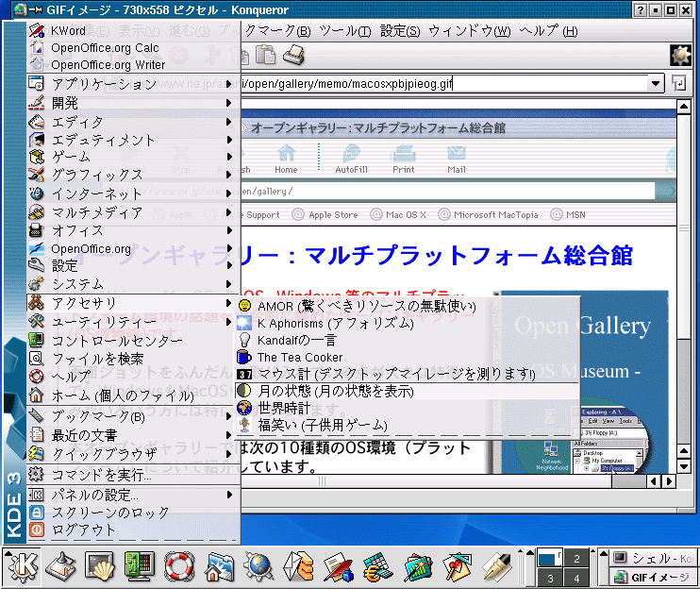Open パネルの設定... entry
The image size is (700, 589).
pyautogui.click(x=133, y=495)
